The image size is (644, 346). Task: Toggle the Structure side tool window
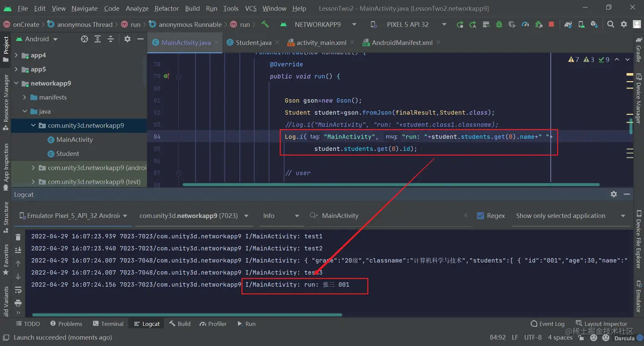click(x=6, y=217)
